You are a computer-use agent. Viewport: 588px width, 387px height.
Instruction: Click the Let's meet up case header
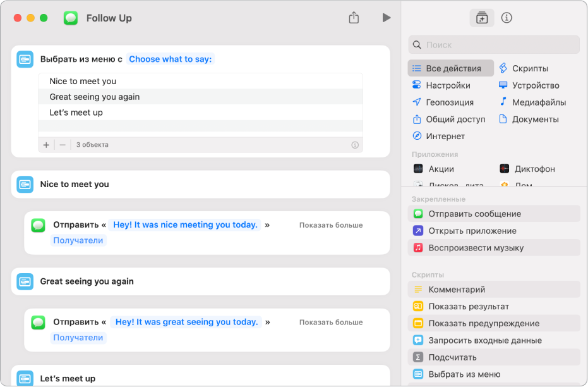tap(200, 376)
